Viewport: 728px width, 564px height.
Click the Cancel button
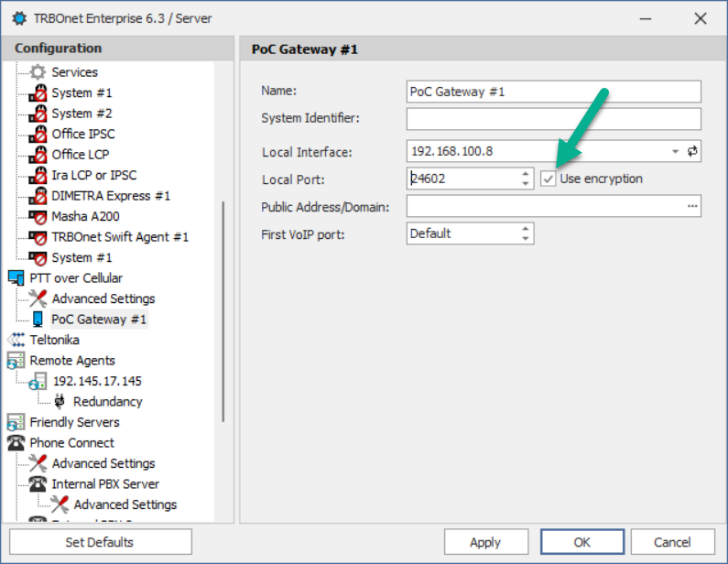672,542
